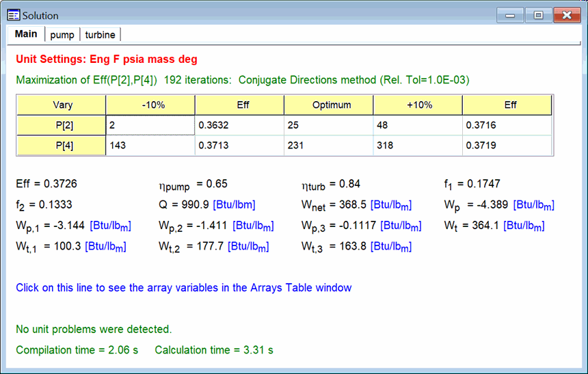This screenshot has width=588, height=374.
Task: Switch to the turbine tab
Action: click(101, 34)
